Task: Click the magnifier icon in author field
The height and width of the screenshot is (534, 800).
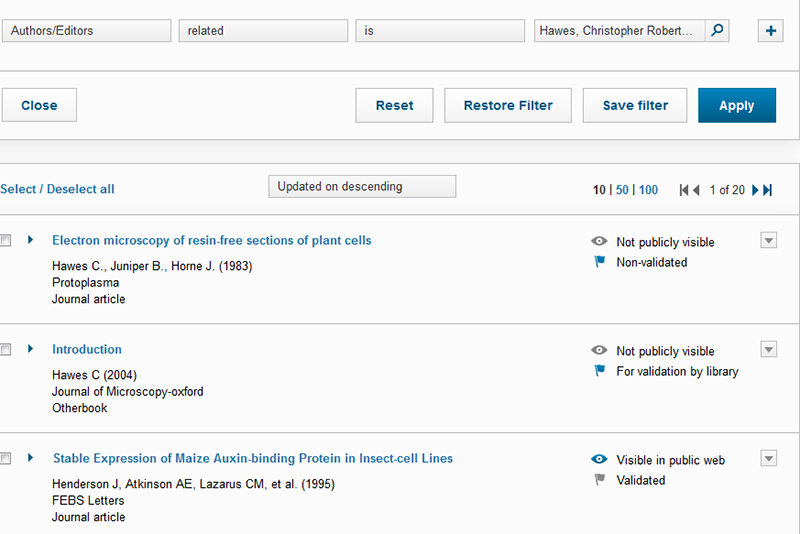Action: [x=717, y=31]
